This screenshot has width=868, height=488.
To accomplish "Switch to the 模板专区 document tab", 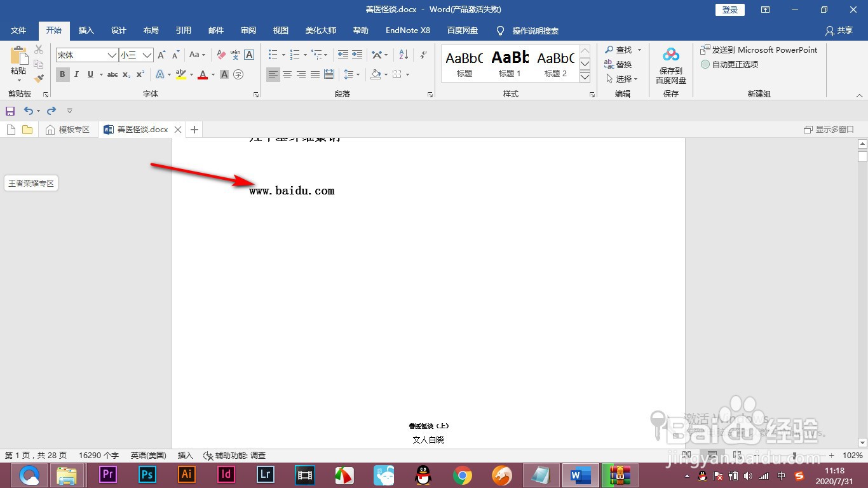I will 68,130.
